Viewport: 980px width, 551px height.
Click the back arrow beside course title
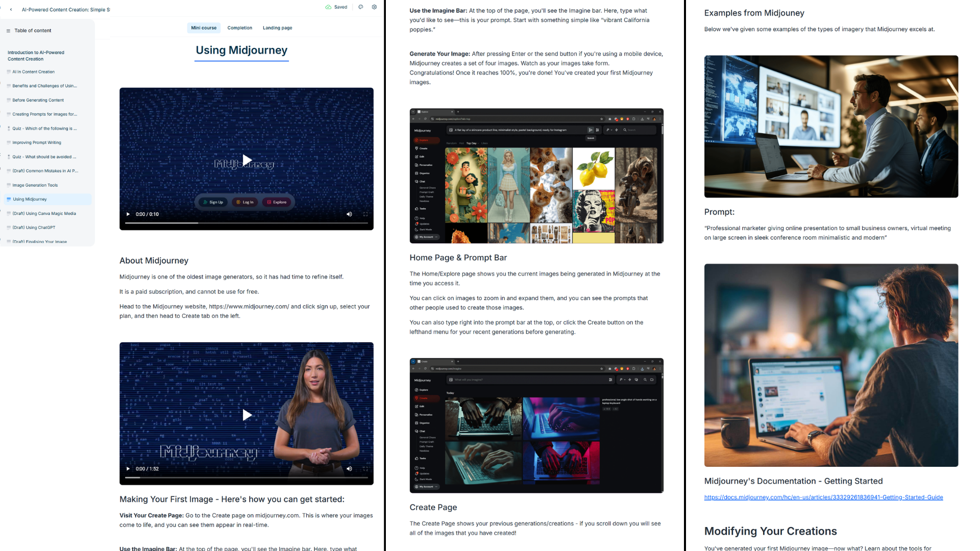tap(11, 9)
